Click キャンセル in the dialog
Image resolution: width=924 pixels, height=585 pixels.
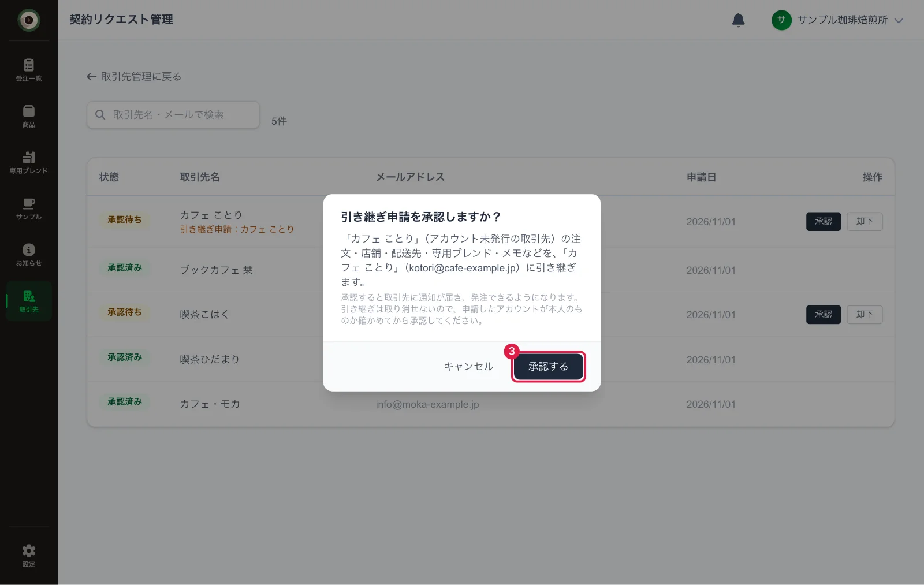coord(468,367)
